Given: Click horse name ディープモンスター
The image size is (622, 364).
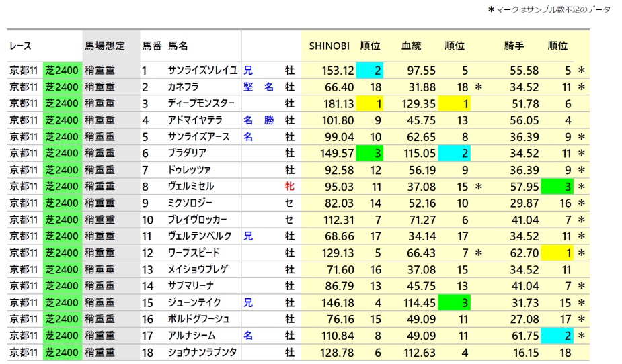Looking at the screenshot, I should click(x=201, y=103).
